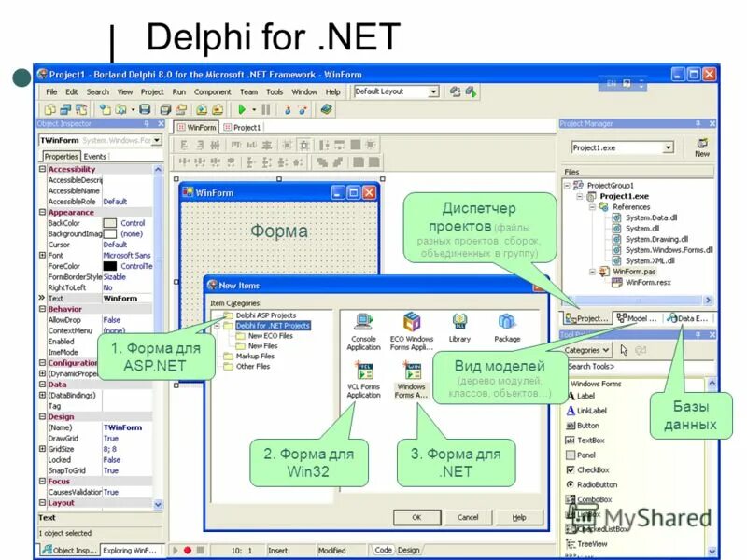Click the black ForeColor swatch
The height and width of the screenshot is (560, 747).
pos(110,266)
